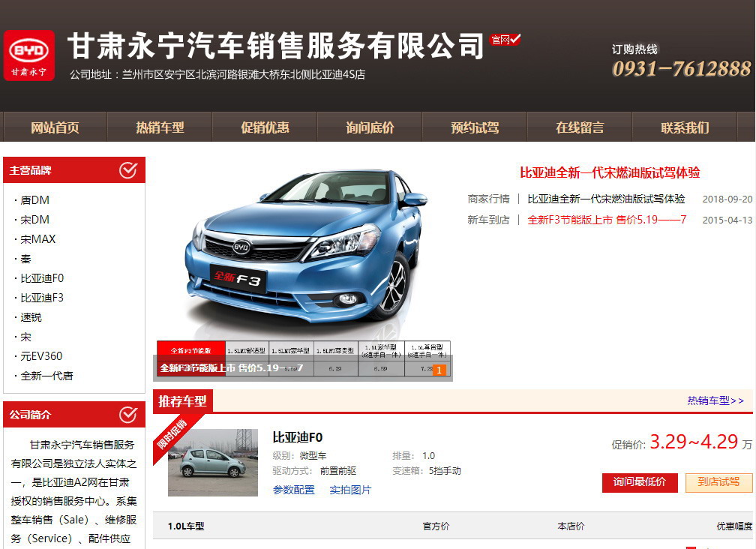This screenshot has width=756, height=549.
Task: Open the 热销车型 navigation item
Action: [160, 127]
